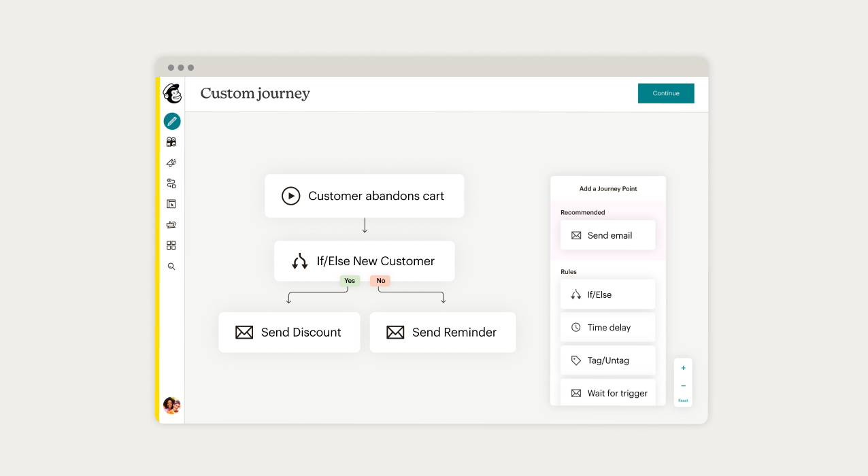Click the Mailchimp Freddie logo
868x476 pixels.
pos(172,94)
